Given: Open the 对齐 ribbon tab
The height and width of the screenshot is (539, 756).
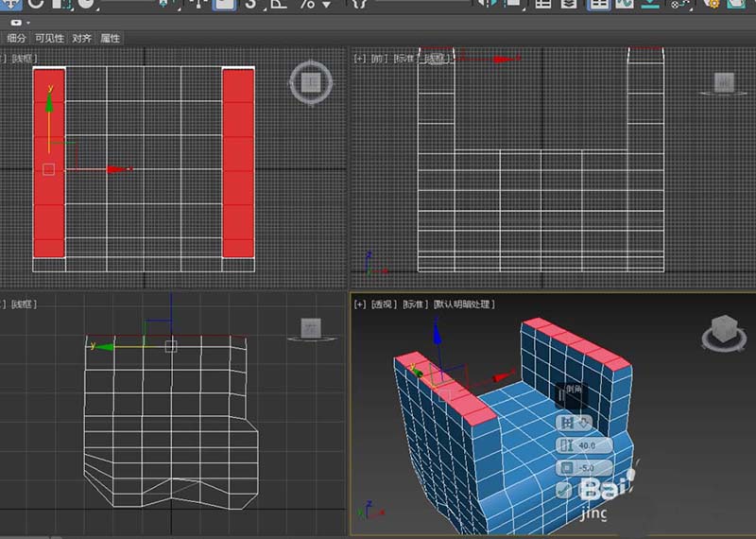Looking at the screenshot, I should (x=81, y=38).
